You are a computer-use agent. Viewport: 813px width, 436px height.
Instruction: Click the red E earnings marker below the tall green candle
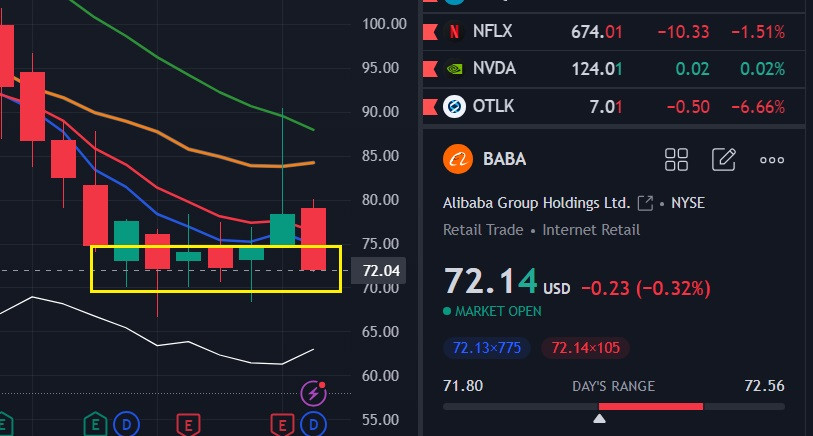click(x=282, y=425)
